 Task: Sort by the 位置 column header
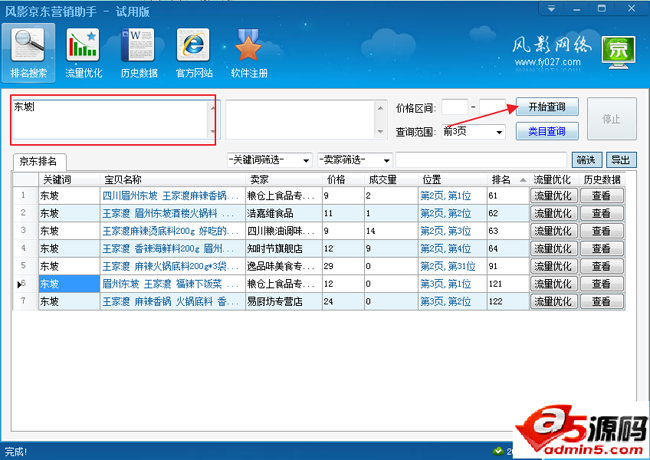tap(452, 179)
